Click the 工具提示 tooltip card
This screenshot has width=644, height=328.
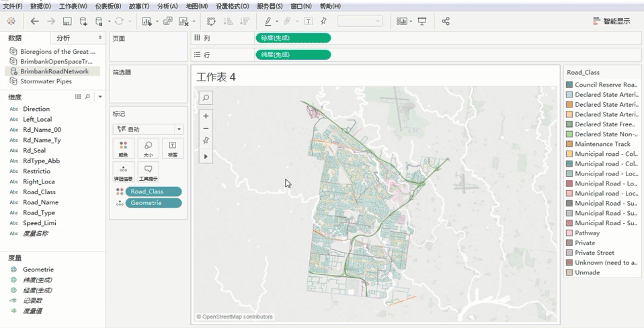pyautogui.click(x=147, y=172)
